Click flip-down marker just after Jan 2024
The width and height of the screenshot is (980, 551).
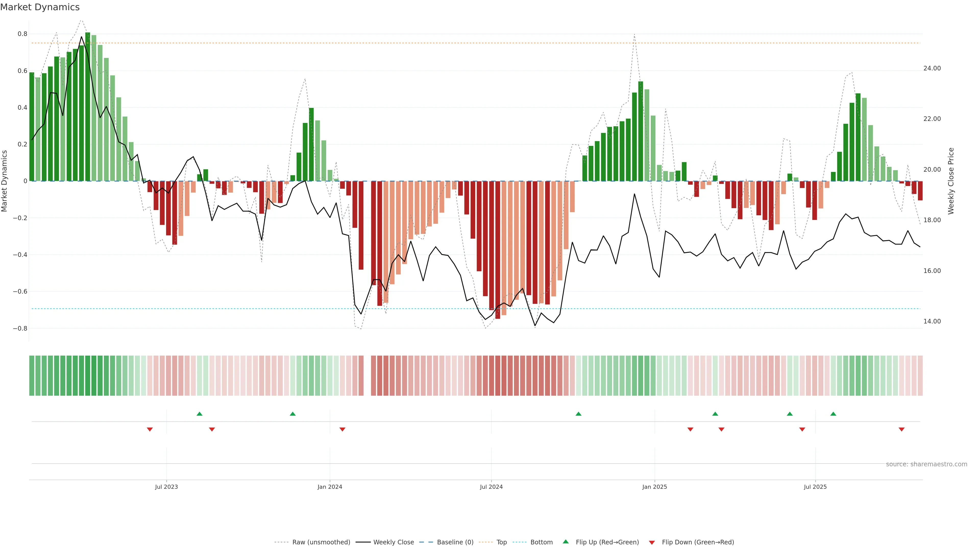pos(342,429)
